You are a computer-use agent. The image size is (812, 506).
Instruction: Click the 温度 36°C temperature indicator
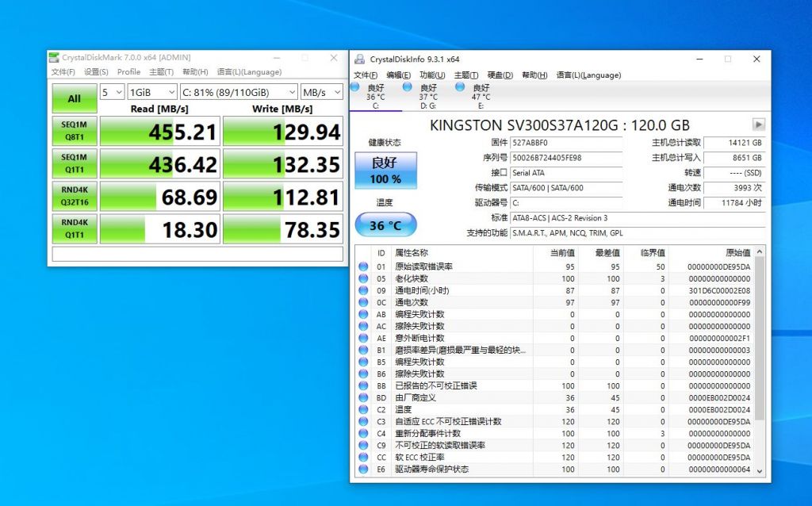click(385, 224)
